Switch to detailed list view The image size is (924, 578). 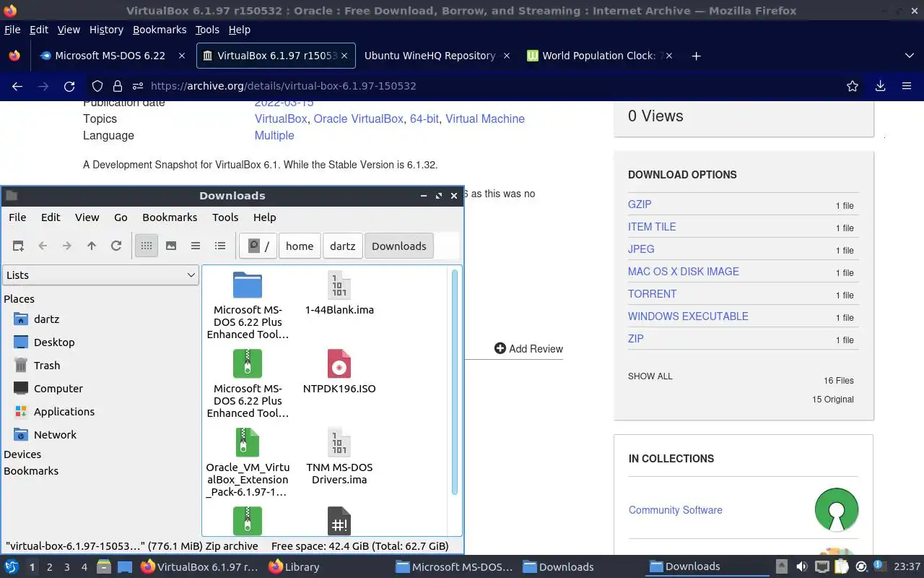[x=220, y=246]
